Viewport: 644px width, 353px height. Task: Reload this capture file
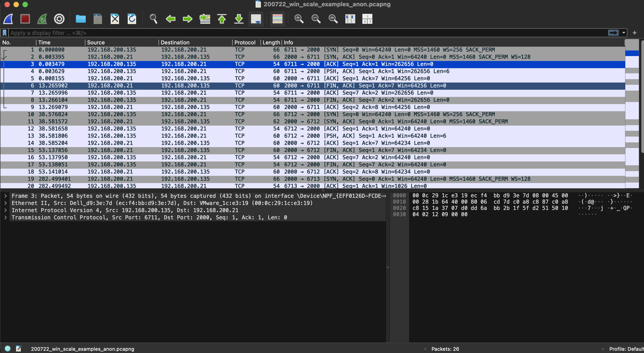pos(132,19)
